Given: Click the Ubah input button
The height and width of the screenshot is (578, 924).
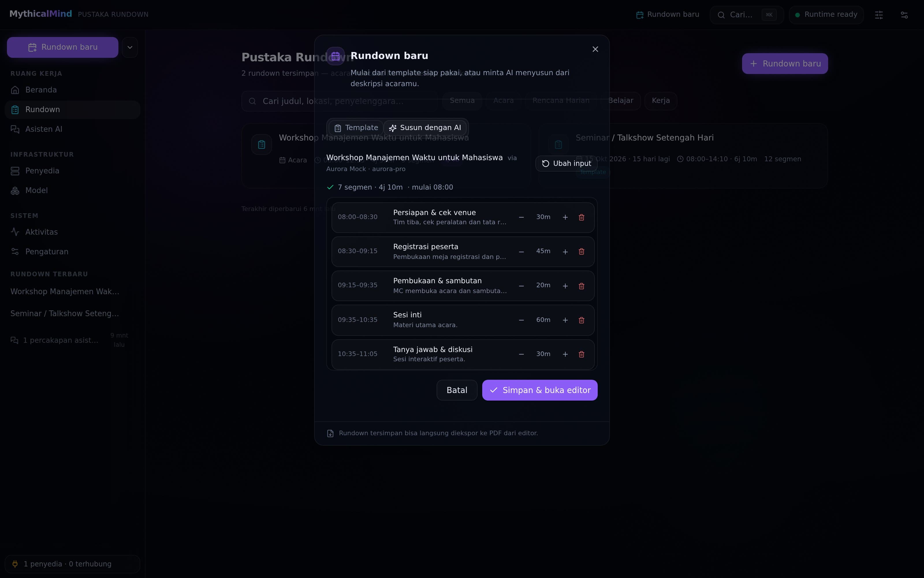Looking at the screenshot, I should [x=566, y=164].
